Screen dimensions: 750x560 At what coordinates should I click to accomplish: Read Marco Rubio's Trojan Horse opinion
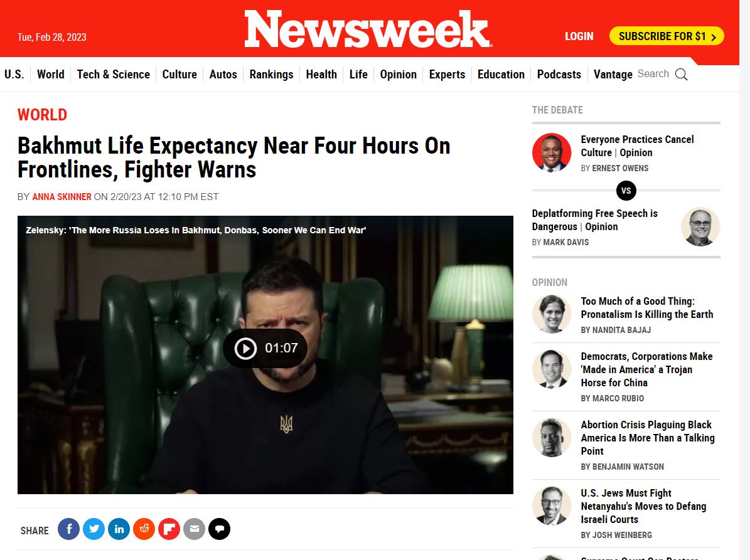646,369
